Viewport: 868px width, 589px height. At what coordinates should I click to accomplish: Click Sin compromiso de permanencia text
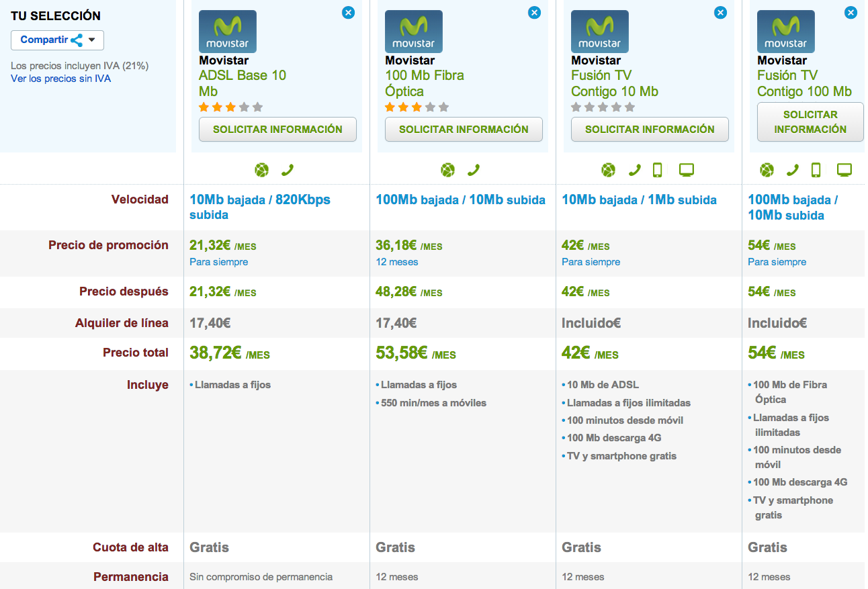point(261,577)
